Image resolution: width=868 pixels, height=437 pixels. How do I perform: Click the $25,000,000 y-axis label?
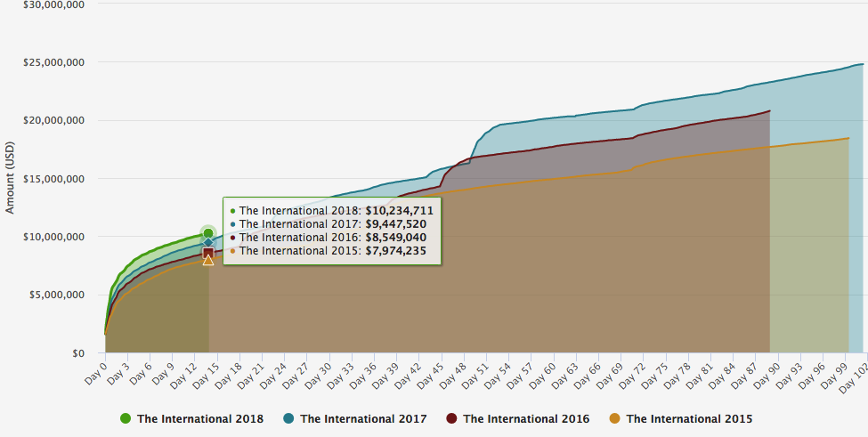coord(53,62)
